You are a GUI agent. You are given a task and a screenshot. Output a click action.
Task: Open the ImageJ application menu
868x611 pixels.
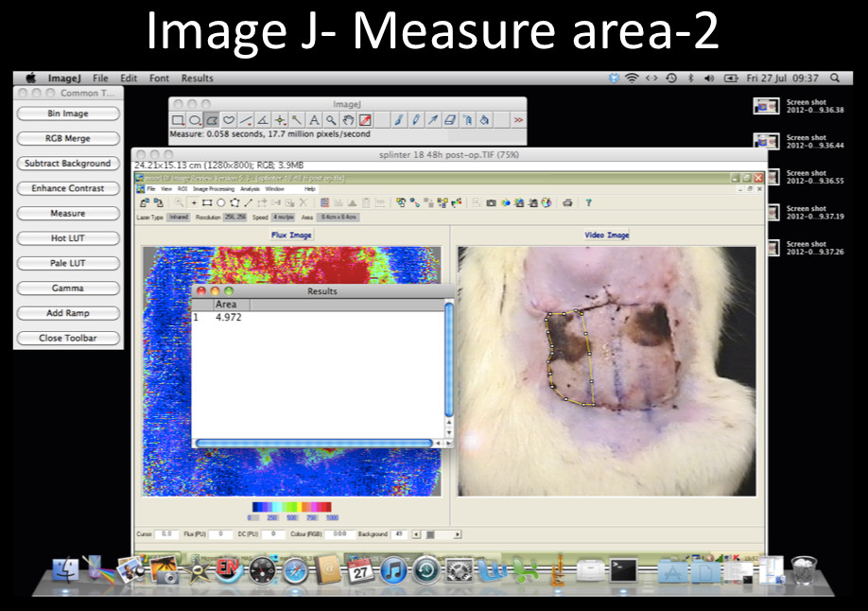click(x=64, y=79)
